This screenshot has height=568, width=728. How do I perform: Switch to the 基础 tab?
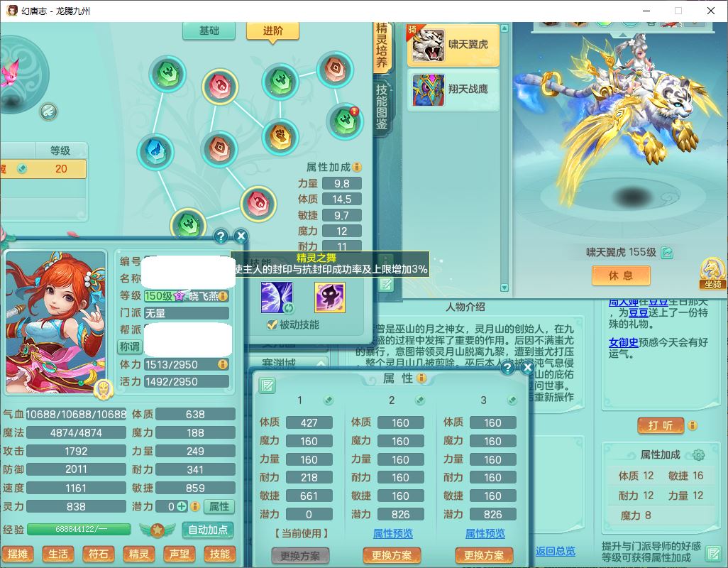[209, 31]
